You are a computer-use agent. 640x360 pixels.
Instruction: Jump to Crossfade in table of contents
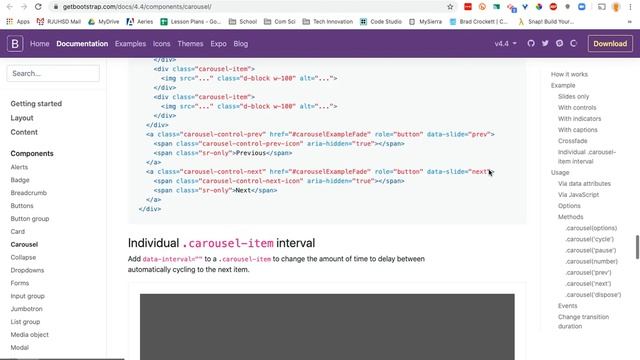pos(573,141)
